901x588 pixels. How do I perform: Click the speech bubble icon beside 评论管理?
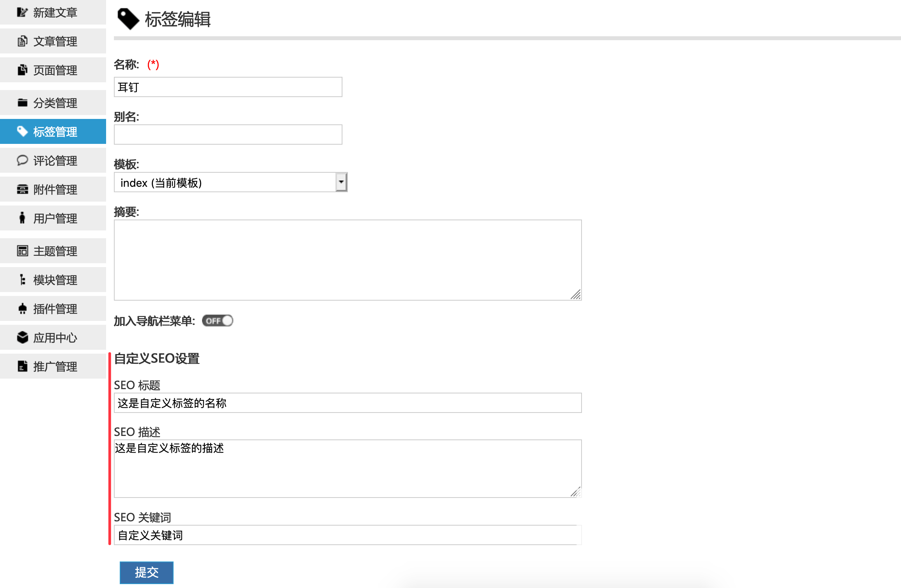point(22,161)
